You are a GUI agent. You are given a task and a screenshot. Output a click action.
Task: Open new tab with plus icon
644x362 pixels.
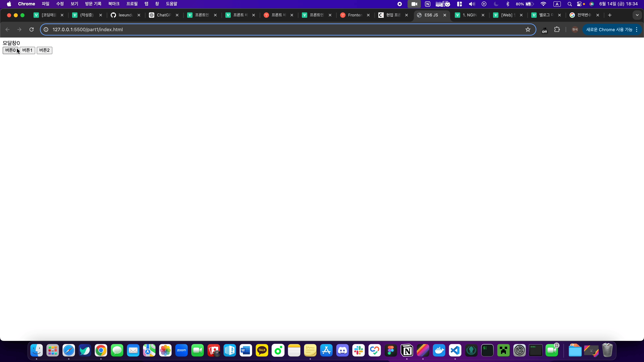[x=610, y=15]
